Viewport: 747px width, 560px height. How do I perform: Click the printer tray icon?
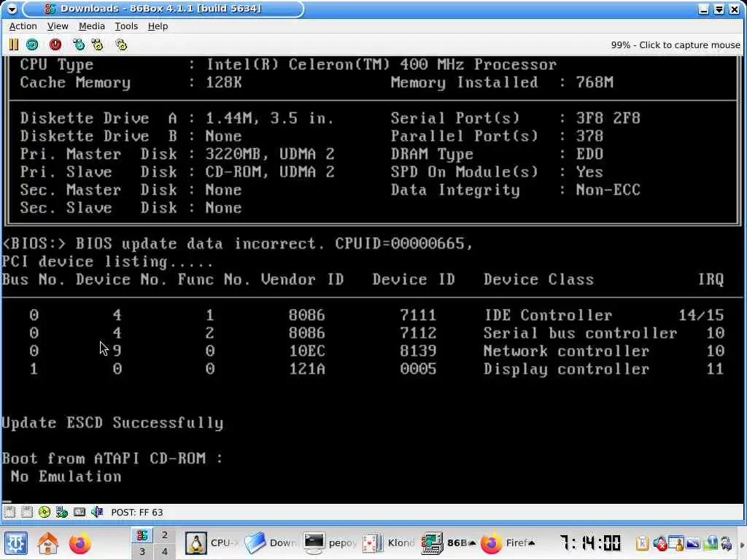[x=727, y=543]
